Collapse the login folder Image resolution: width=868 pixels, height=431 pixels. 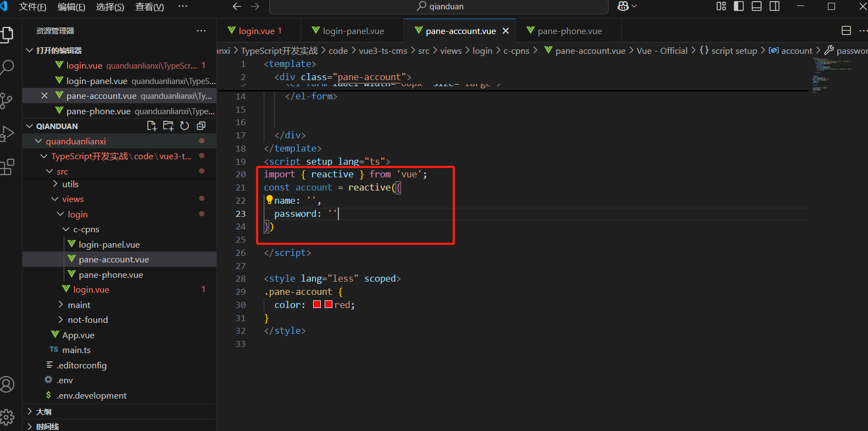[x=60, y=214]
